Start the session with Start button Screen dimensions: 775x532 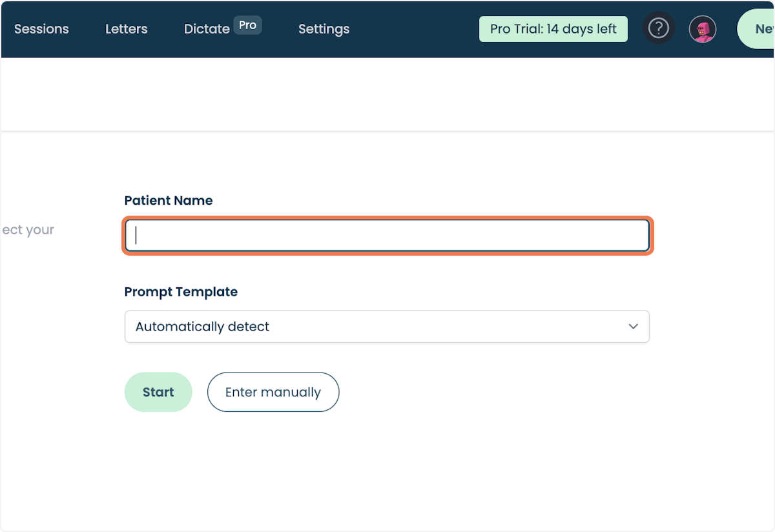pyautogui.click(x=158, y=392)
